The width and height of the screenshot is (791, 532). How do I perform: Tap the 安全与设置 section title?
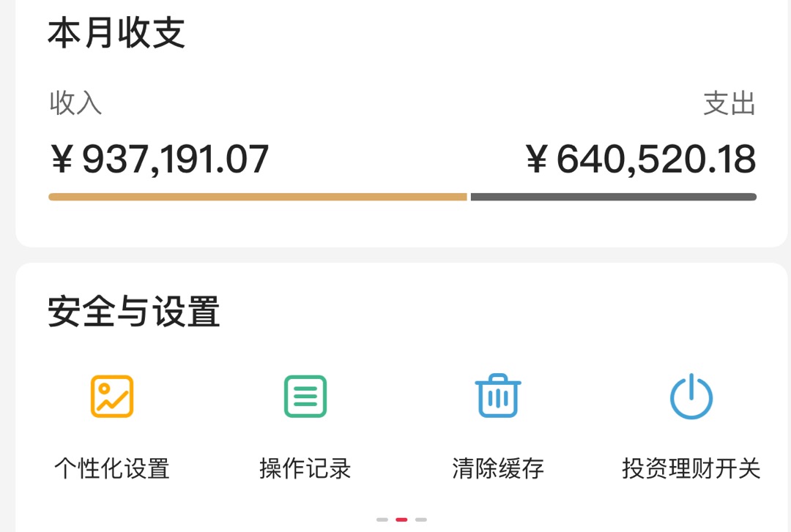pos(134,312)
